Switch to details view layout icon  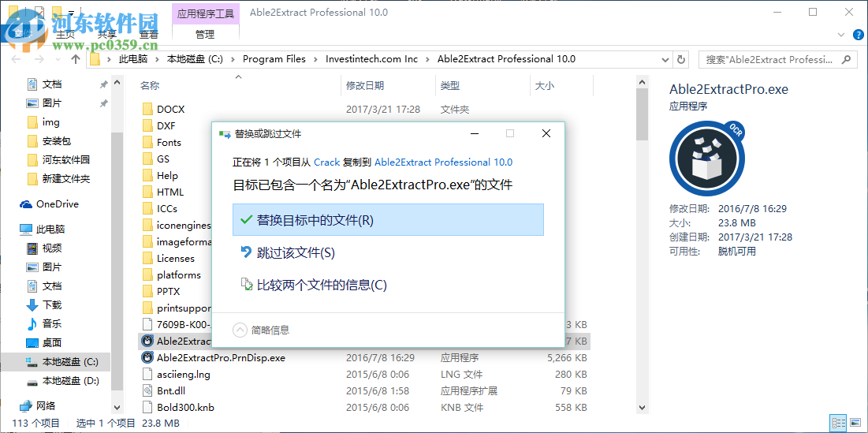click(x=838, y=423)
